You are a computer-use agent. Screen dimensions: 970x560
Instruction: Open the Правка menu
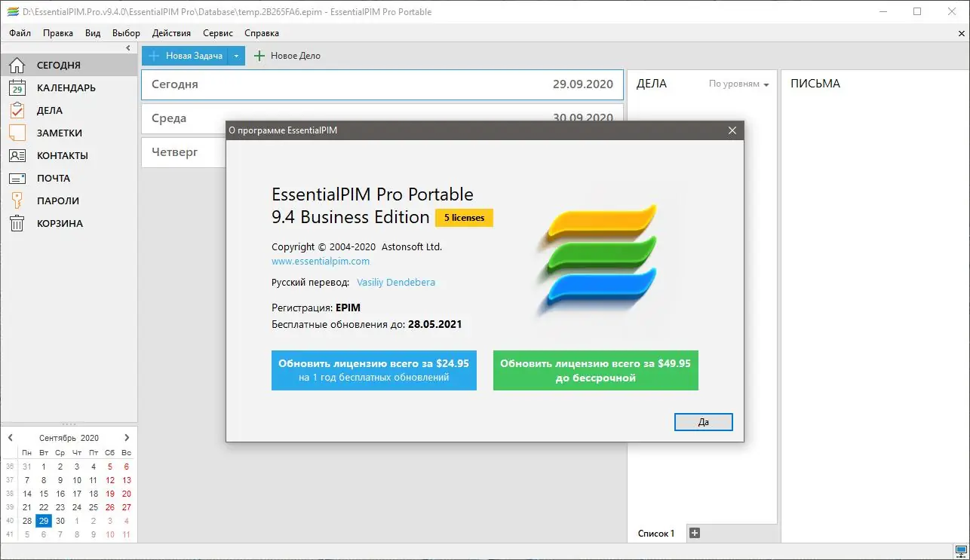coord(58,33)
